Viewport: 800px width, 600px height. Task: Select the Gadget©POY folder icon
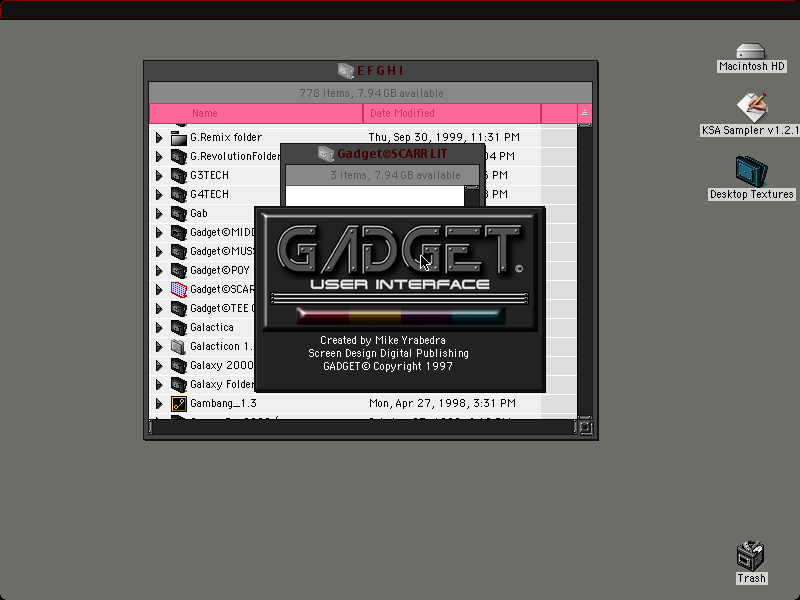point(179,270)
